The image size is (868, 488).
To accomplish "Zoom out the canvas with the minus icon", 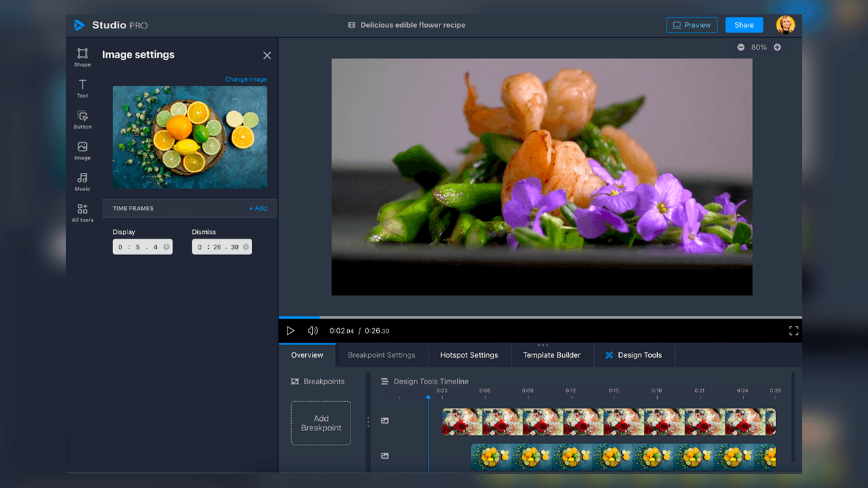I will coord(741,47).
